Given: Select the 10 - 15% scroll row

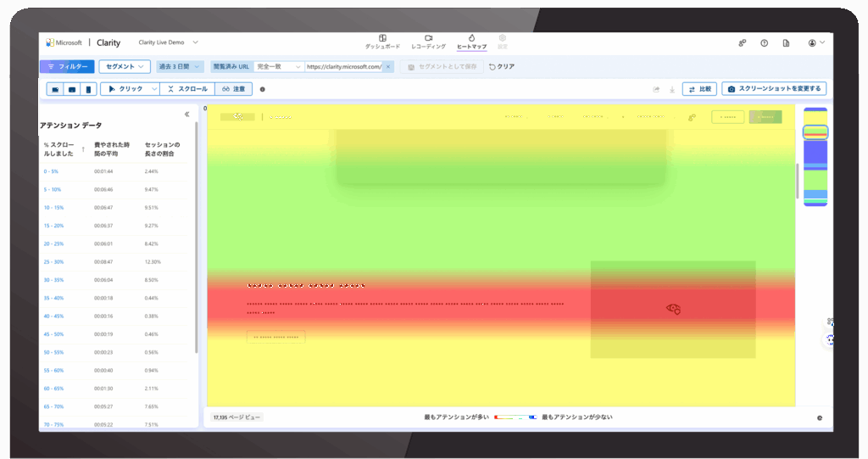Looking at the screenshot, I should click(114, 208).
